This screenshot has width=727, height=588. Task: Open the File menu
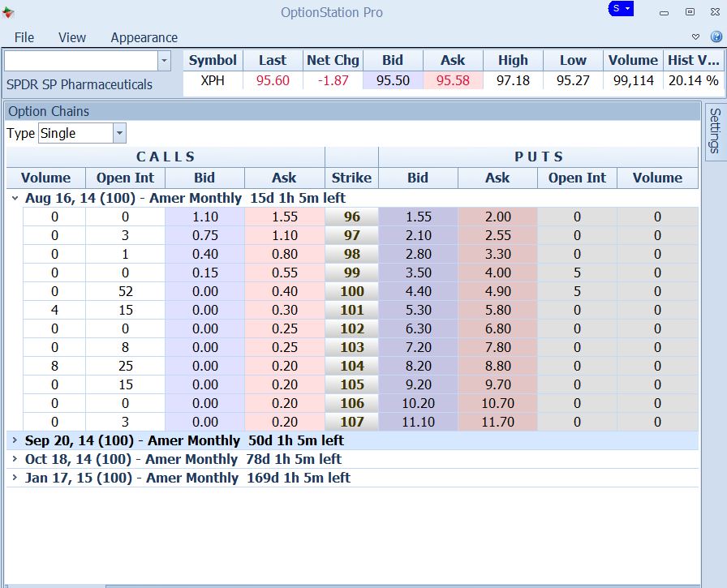coord(24,37)
